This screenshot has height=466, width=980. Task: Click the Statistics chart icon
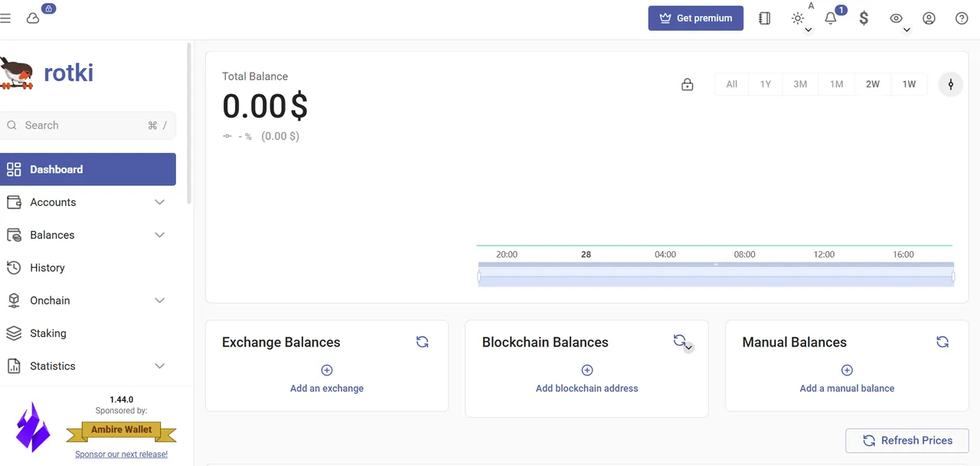click(x=14, y=367)
